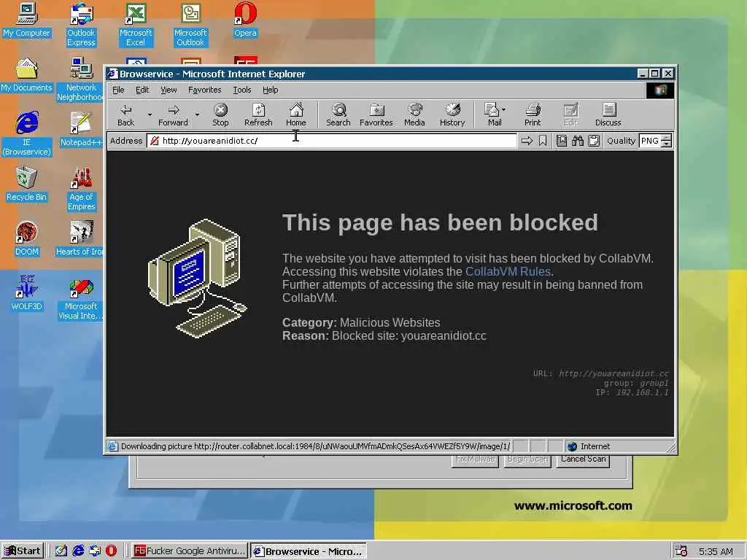Image resolution: width=747 pixels, height=560 pixels.
Task: Open the Opera desktop icon
Action: coord(245,20)
